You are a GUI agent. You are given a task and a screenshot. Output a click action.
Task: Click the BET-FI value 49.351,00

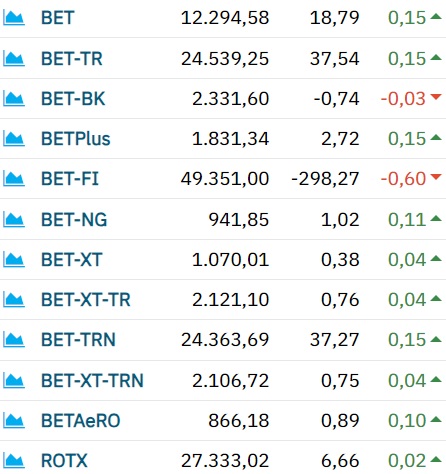pos(225,179)
